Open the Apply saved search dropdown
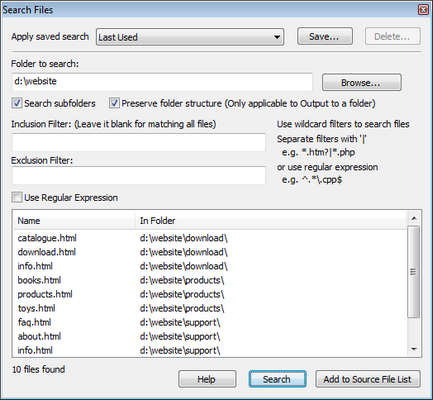The height and width of the screenshot is (400, 433). click(x=190, y=37)
